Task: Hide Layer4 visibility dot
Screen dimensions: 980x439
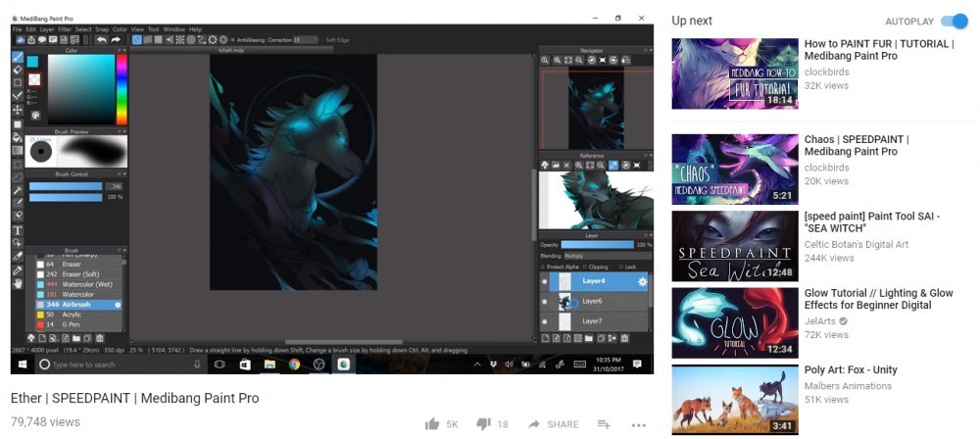Action: tap(544, 282)
